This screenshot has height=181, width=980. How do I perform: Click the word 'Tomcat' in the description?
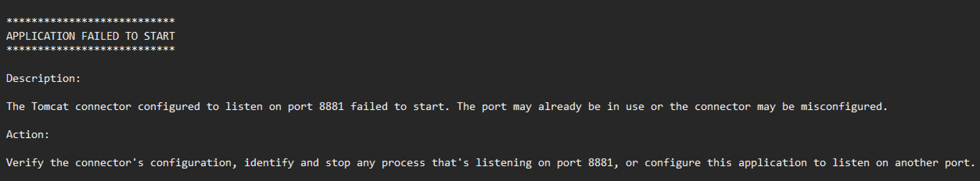(50, 107)
